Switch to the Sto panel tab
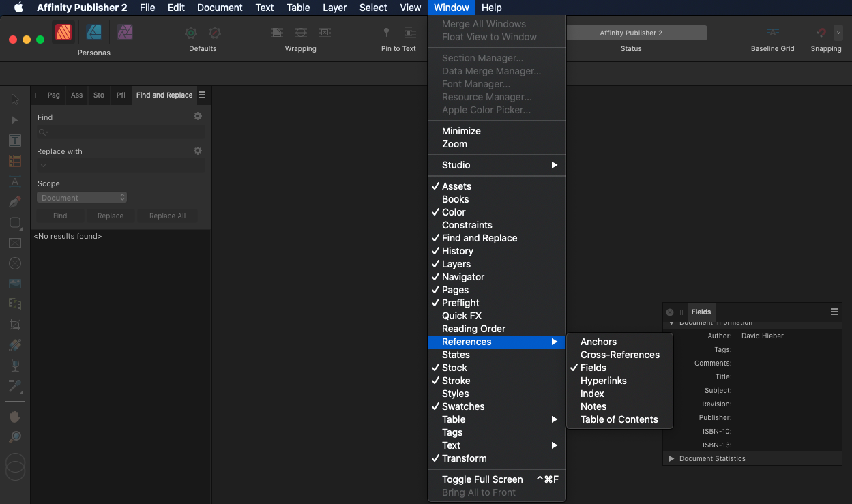This screenshot has height=504, width=852. (99, 95)
